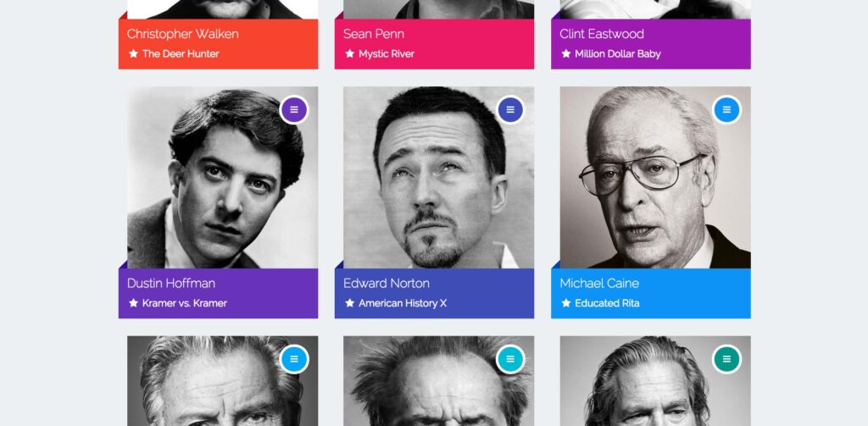Click Kramer vs. Kramer movie title
This screenshot has height=426, width=868.
click(184, 303)
